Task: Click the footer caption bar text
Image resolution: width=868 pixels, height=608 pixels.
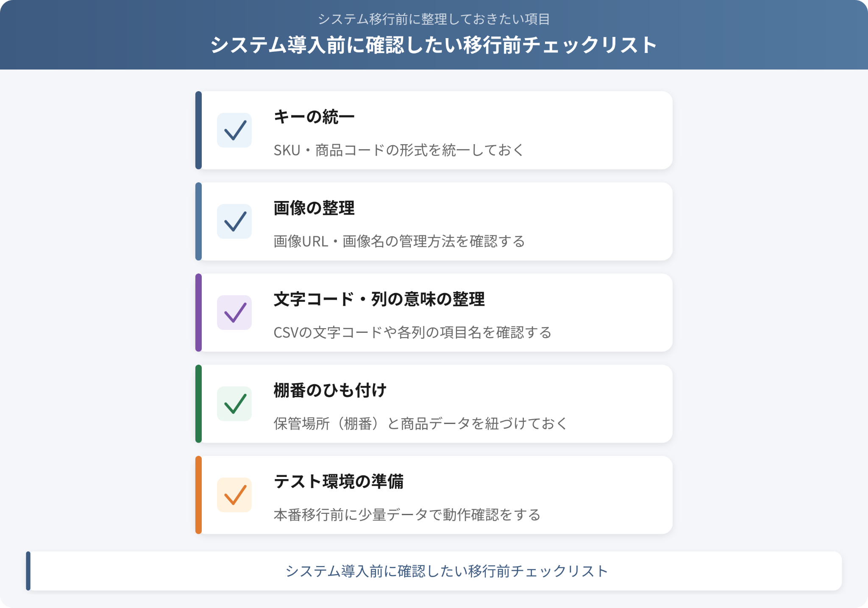Action: pos(447,571)
